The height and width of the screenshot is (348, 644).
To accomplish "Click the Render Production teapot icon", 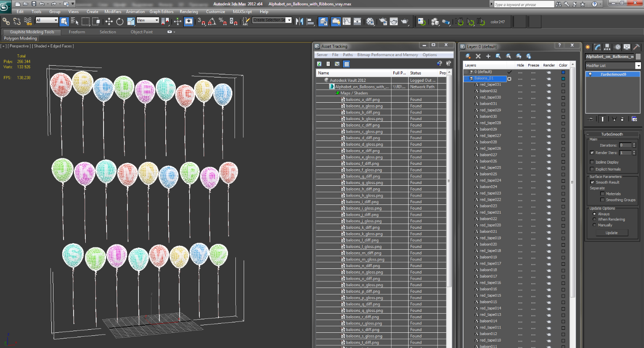I will pyautogui.click(x=404, y=21).
